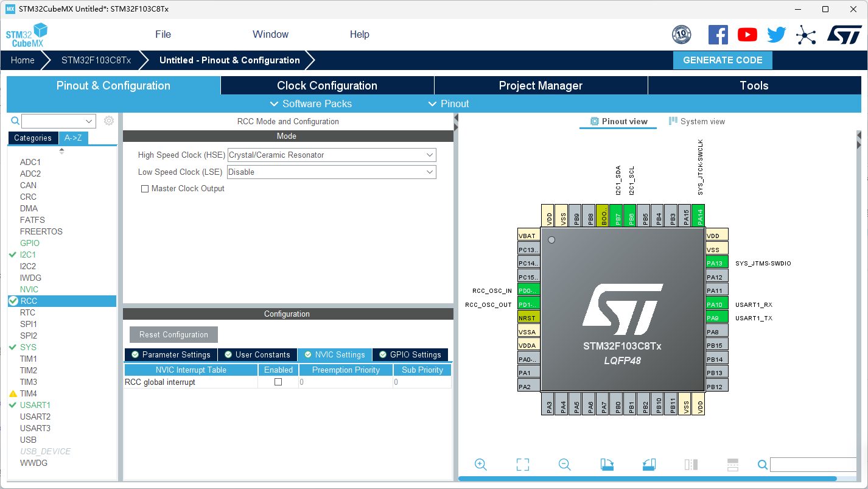Click the pin search input field
Image resolution: width=868 pixels, height=489 pixels.
click(813, 465)
